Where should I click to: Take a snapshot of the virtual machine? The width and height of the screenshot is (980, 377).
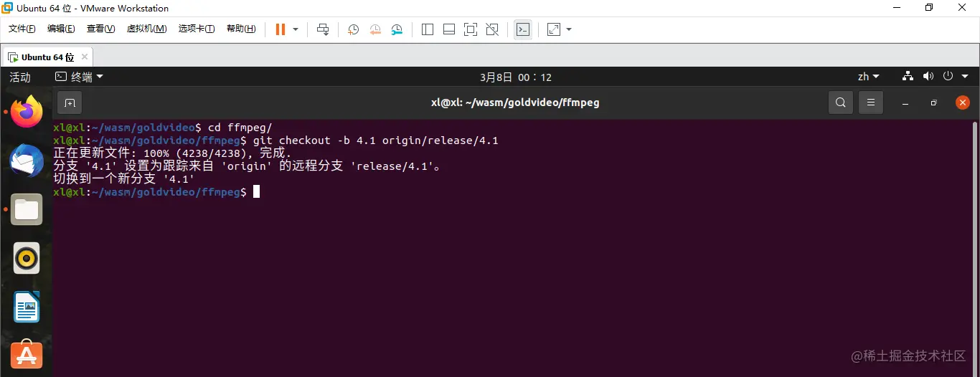click(x=353, y=29)
